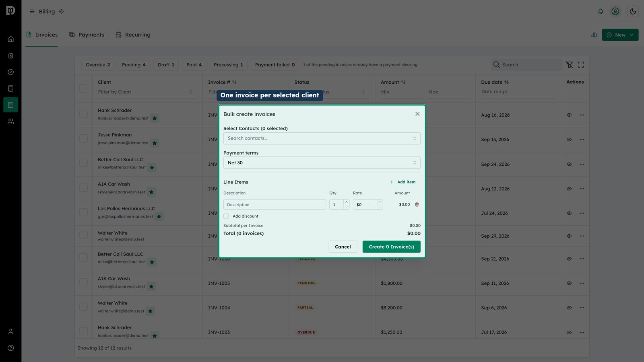Toggle the hamburger menu beside Billing
This screenshot has height=362, width=644.
tap(32, 12)
